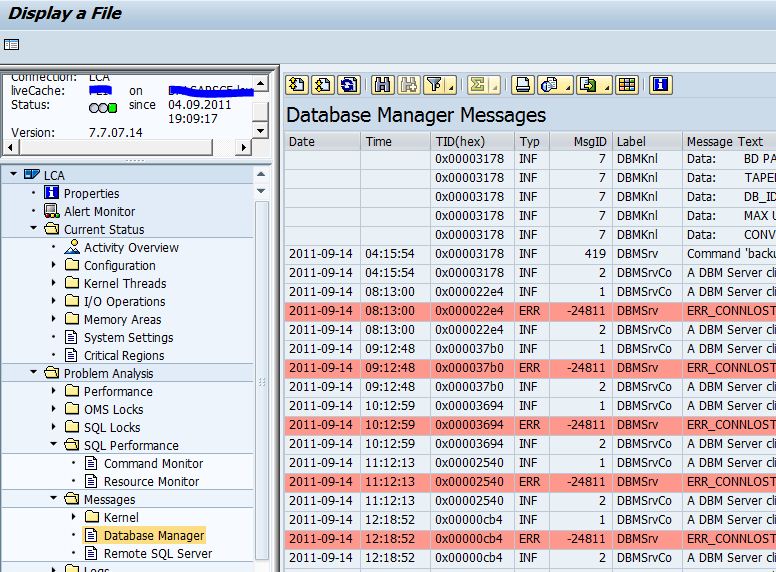The width and height of the screenshot is (776, 572).
Task: Collapse the Current Status folder
Action: (x=34, y=229)
